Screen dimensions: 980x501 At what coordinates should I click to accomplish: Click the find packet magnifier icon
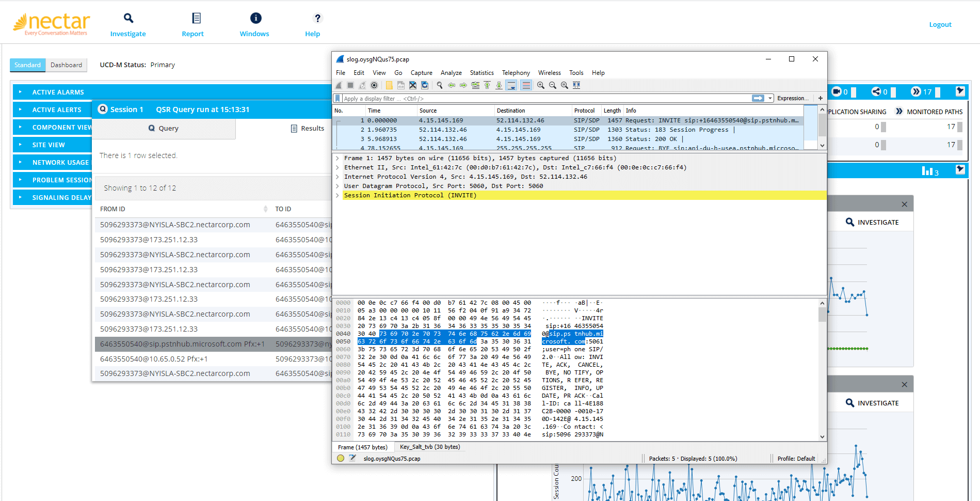pos(440,85)
